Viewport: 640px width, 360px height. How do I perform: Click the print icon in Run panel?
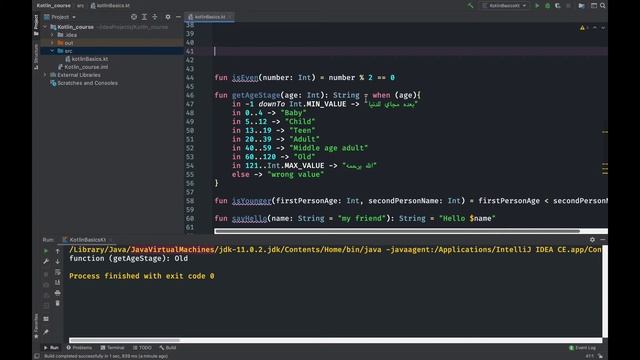58,293
